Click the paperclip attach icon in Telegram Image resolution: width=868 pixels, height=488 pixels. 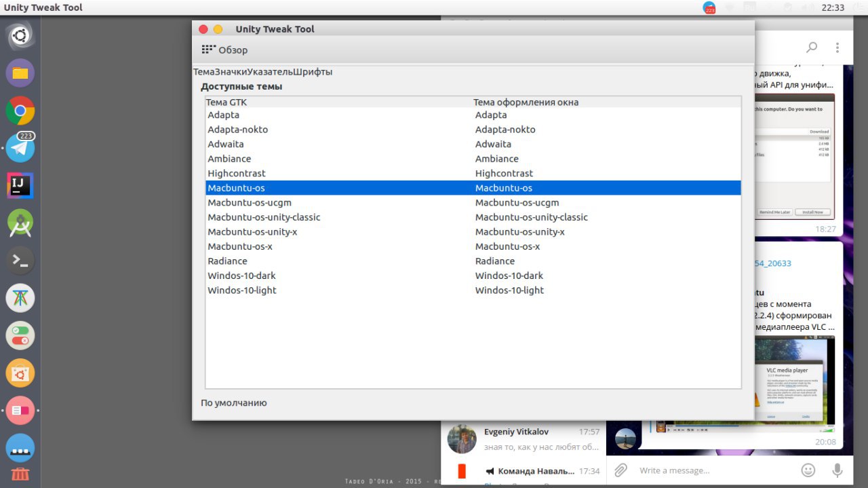(620, 470)
